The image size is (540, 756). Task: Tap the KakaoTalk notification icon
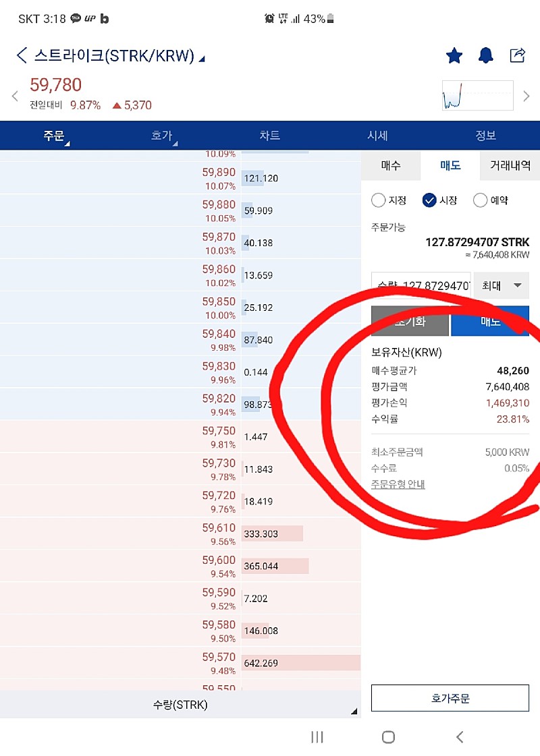pyautogui.click(x=76, y=18)
